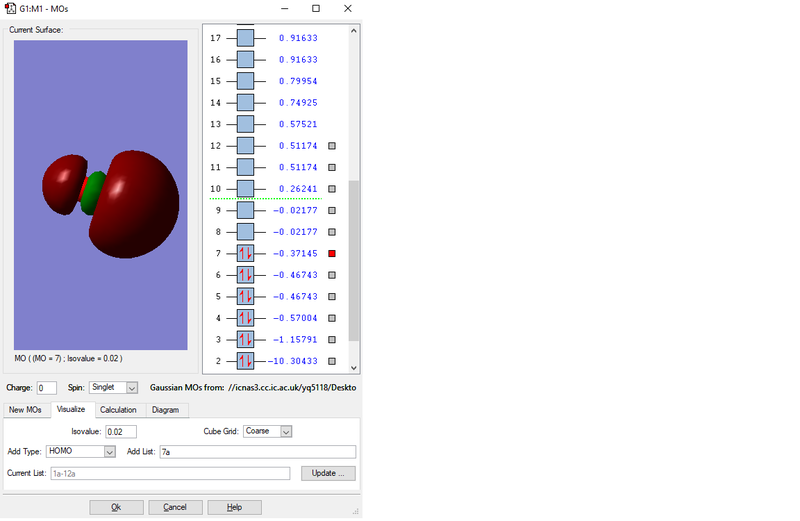Click energy value -0.37145
Screen dimensions: 800x521
coord(295,254)
